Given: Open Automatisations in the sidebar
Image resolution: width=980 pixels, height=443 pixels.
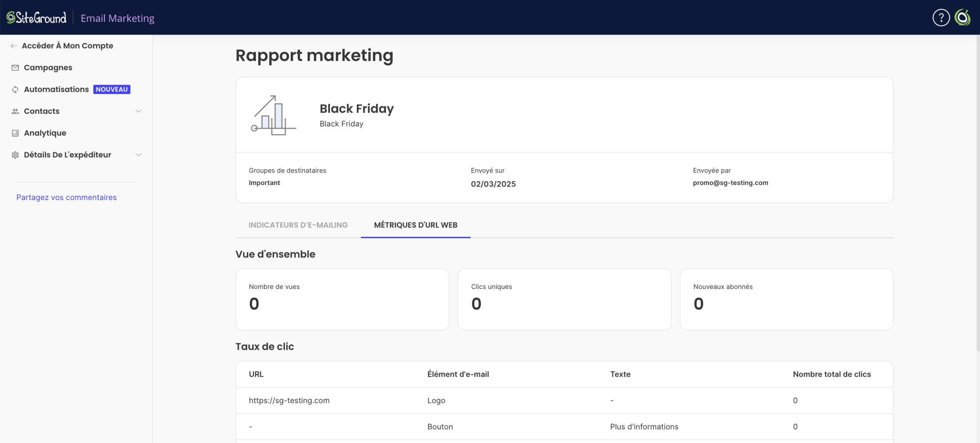Looking at the screenshot, I should pos(56,89).
